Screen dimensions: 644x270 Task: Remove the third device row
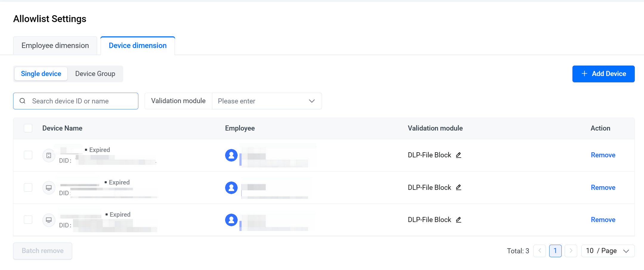point(603,220)
